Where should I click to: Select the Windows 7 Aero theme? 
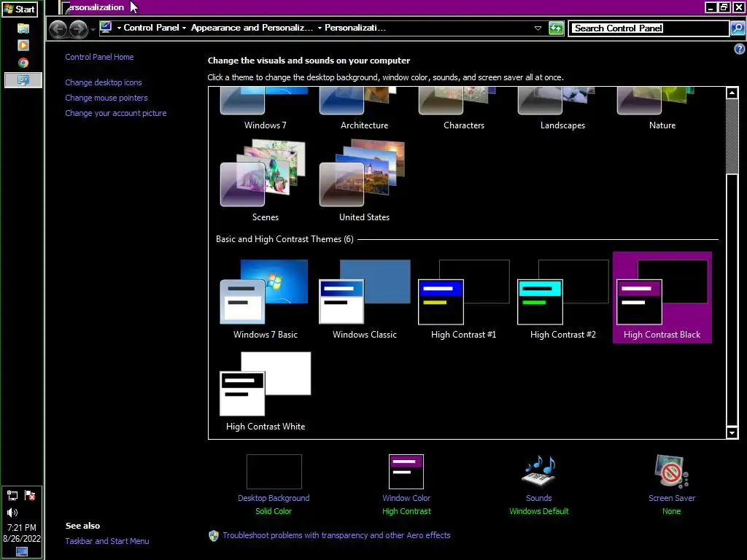(265, 109)
